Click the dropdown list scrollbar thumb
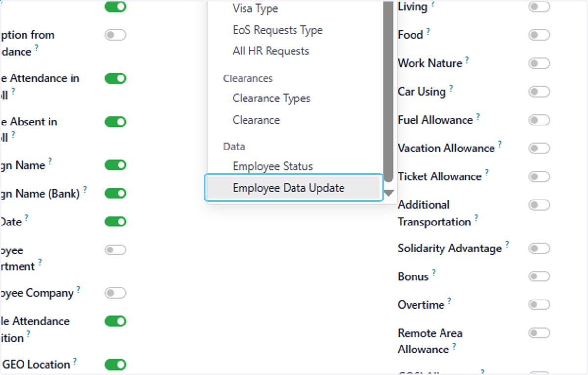588x375 pixels. pyautogui.click(x=389, y=92)
